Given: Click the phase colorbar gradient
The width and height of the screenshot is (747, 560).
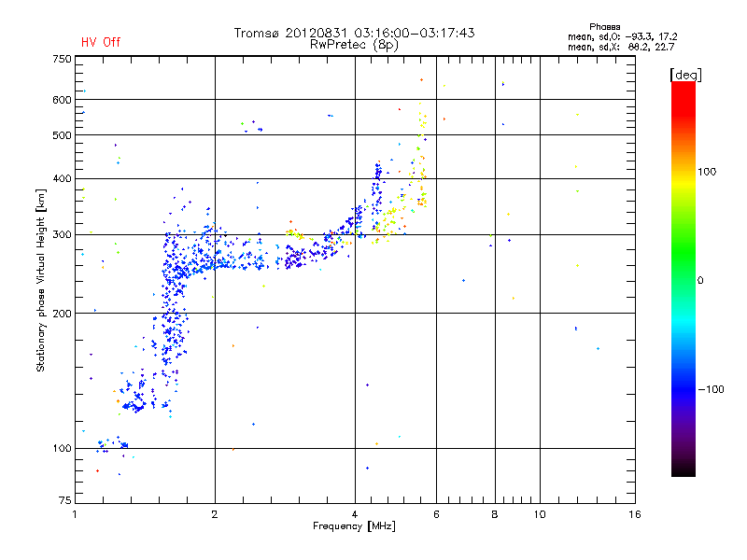Looking at the screenshot, I should (x=684, y=278).
